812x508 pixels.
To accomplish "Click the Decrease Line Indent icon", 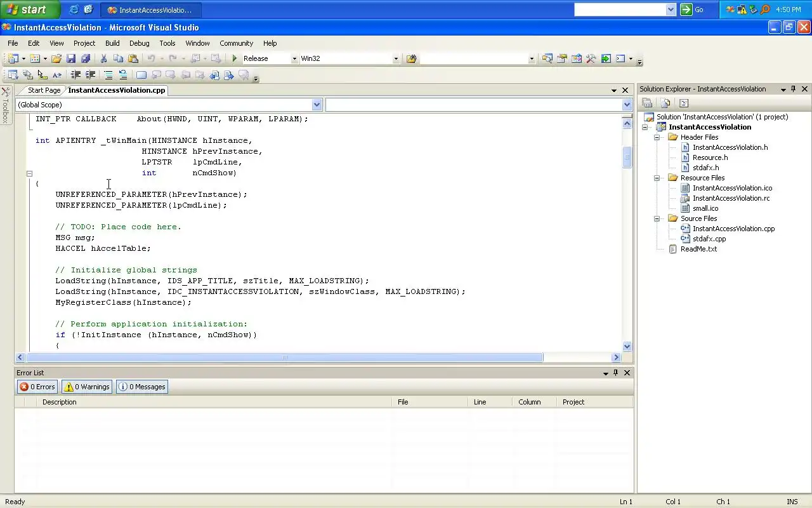I will tap(75, 75).
